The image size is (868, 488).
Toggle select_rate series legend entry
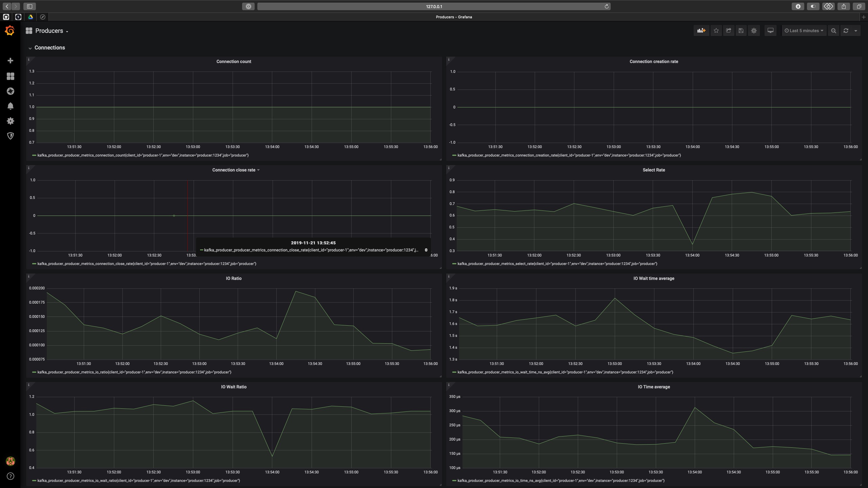pos(557,264)
